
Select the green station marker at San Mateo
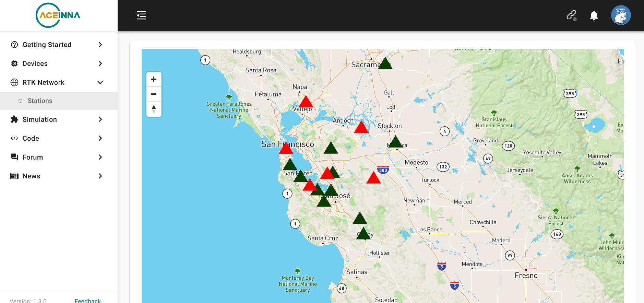[x=301, y=176]
